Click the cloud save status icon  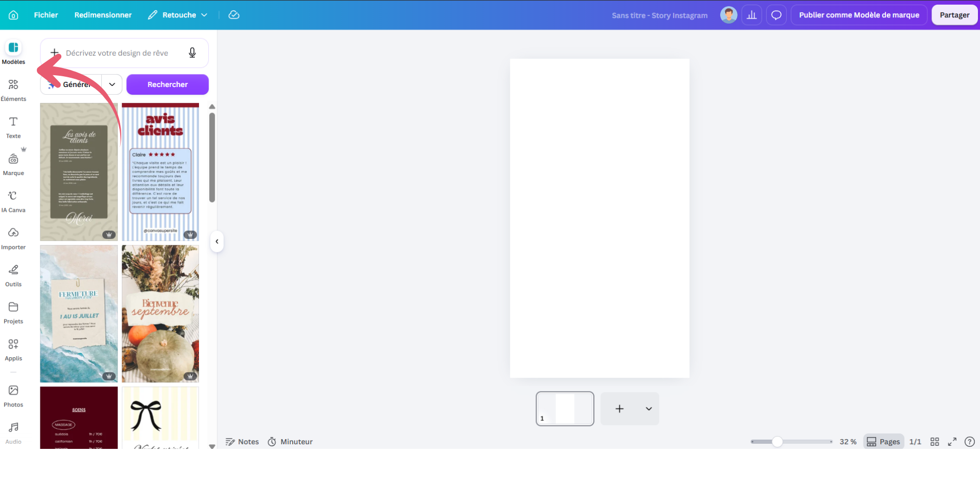(x=234, y=15)
